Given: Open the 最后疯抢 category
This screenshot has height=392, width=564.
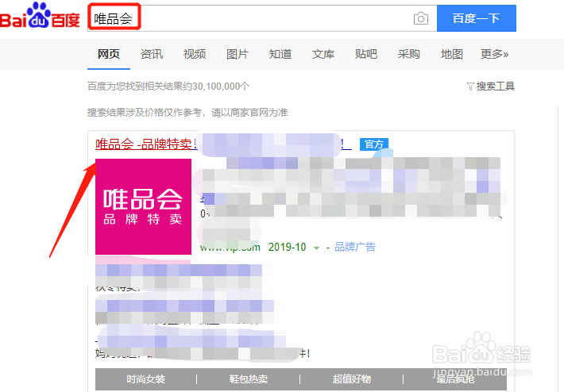Looking at the screenshot, I should (455, 379).
